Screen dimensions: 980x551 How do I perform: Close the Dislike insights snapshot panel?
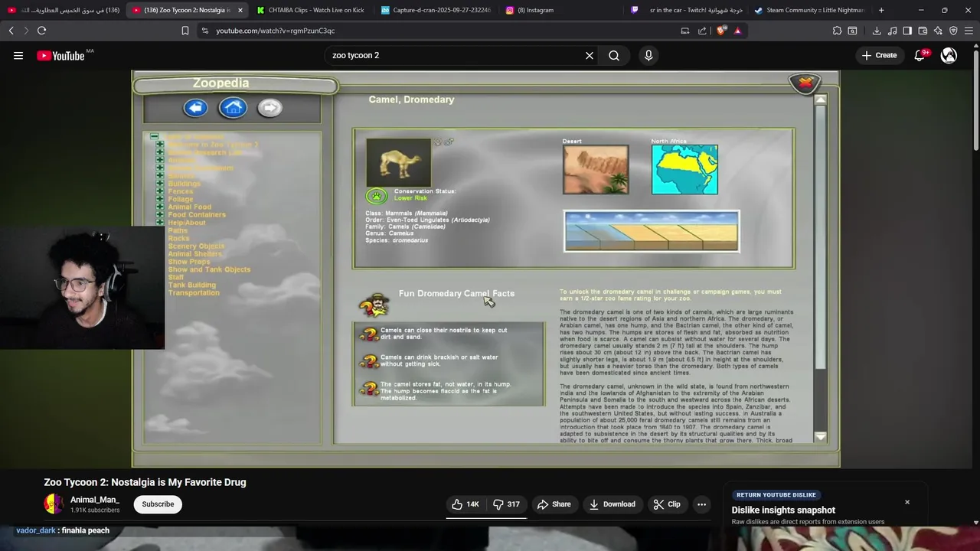907,502
